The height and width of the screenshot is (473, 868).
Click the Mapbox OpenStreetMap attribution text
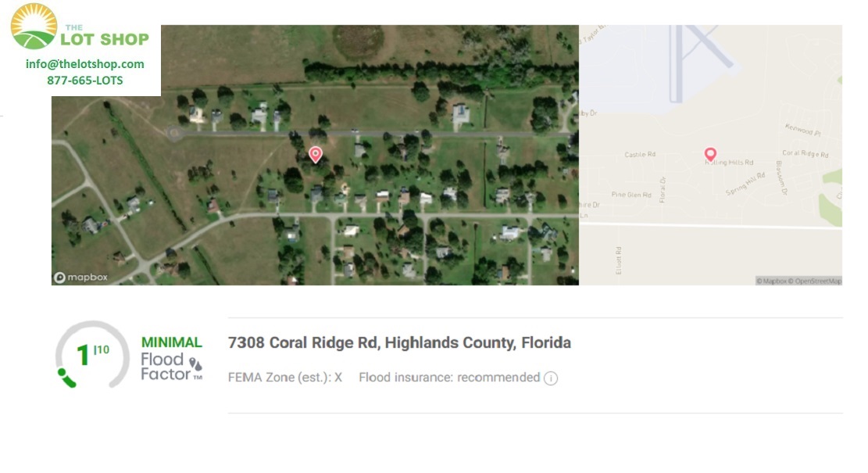[x=798, y=281]
